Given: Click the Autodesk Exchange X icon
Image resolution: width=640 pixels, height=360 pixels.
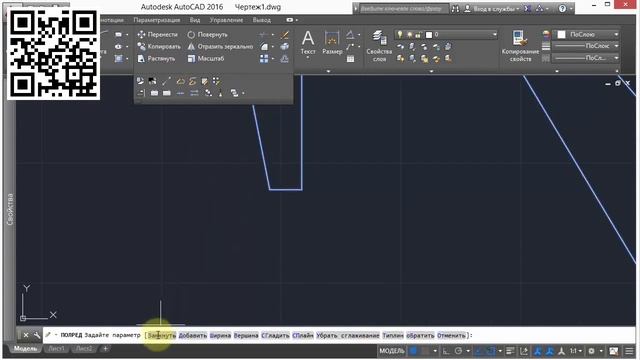Looking at the screenshot, I should click(x=527, y=8).
